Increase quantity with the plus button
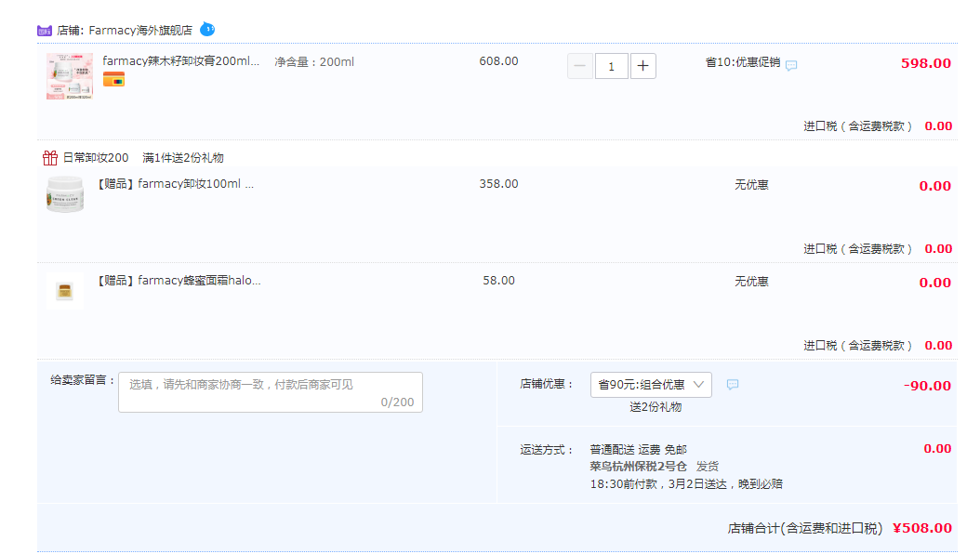The height and width of the screenshot is (554, 980). (643, 66)
